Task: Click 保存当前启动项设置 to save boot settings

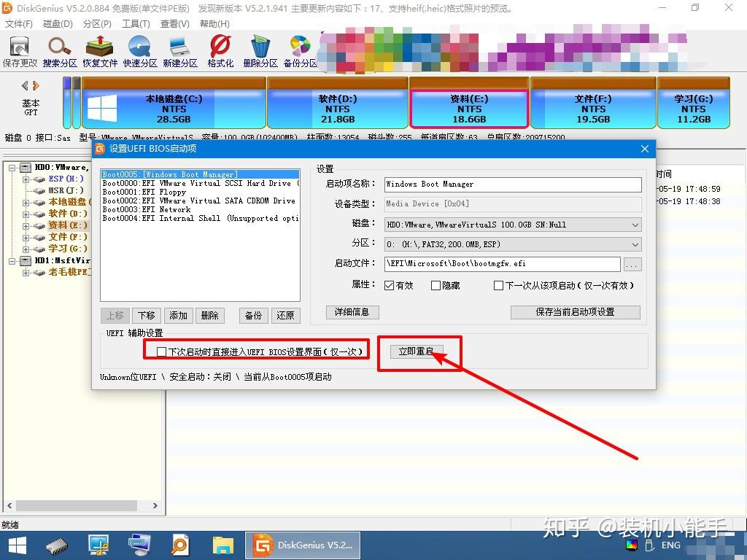Action: (576, 312)
